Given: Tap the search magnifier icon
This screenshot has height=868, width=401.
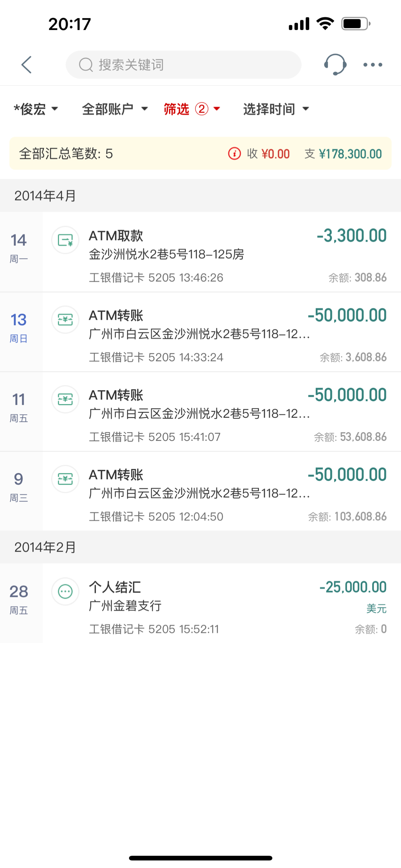Looking at the screenshot, I should 86,65.
